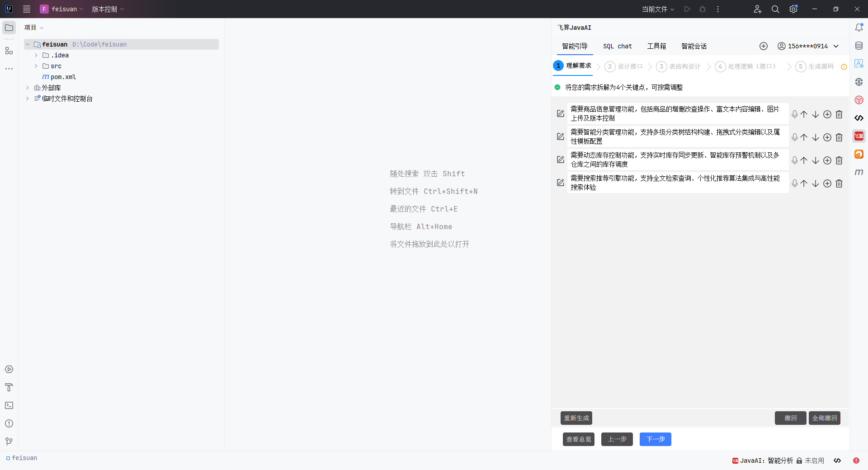Image resolution: width=868 pixels, height=470 pixels.
Task: Click the 重新生成 button
Action: [576, 418]
